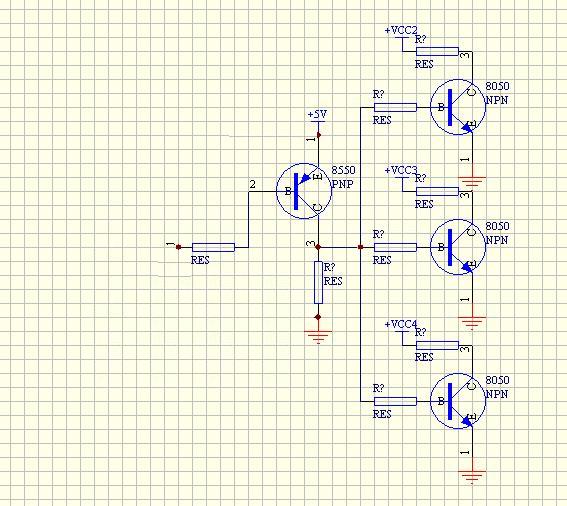Select the bottom 8050 NPN transistor

[458, 401]
